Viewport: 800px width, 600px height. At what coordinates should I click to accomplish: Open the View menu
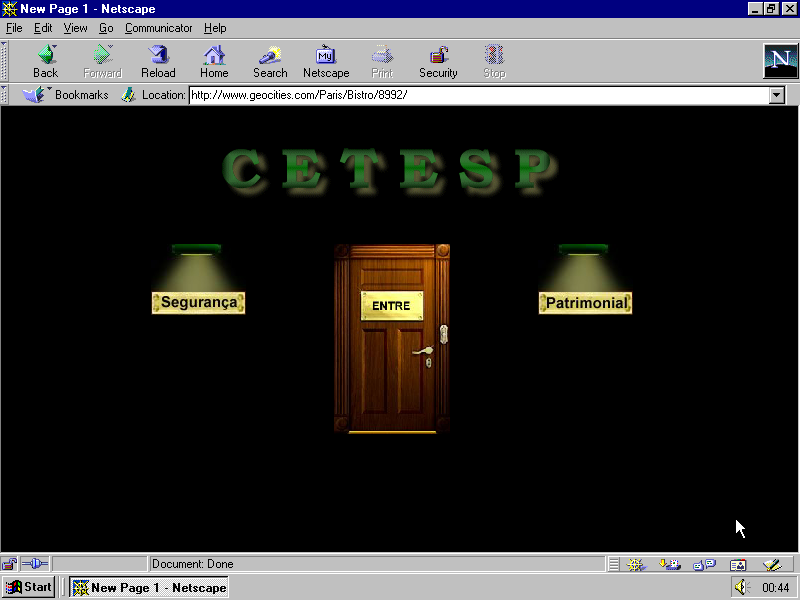pos(76,28)
